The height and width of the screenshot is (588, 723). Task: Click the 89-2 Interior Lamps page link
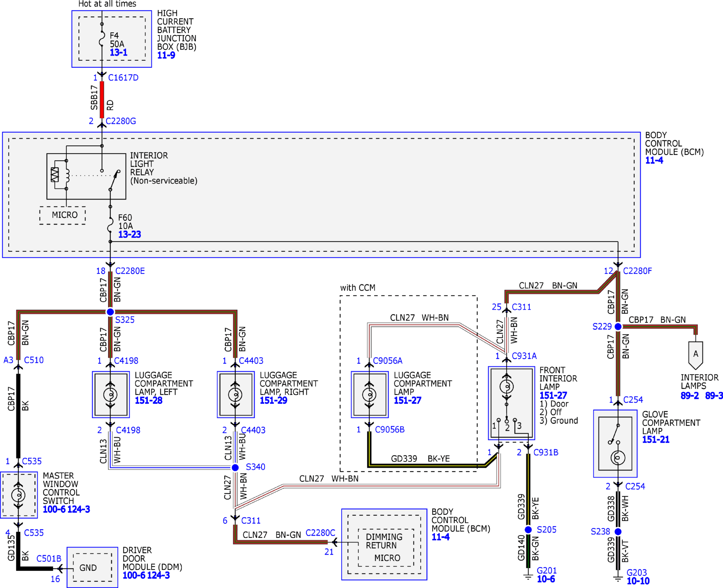pos(690,396)
